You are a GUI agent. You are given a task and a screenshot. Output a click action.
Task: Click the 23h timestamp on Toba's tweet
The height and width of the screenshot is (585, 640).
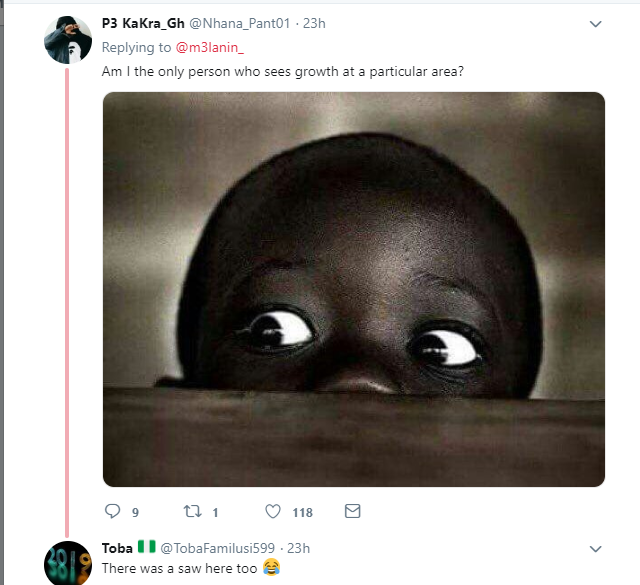tap(299, 548)
